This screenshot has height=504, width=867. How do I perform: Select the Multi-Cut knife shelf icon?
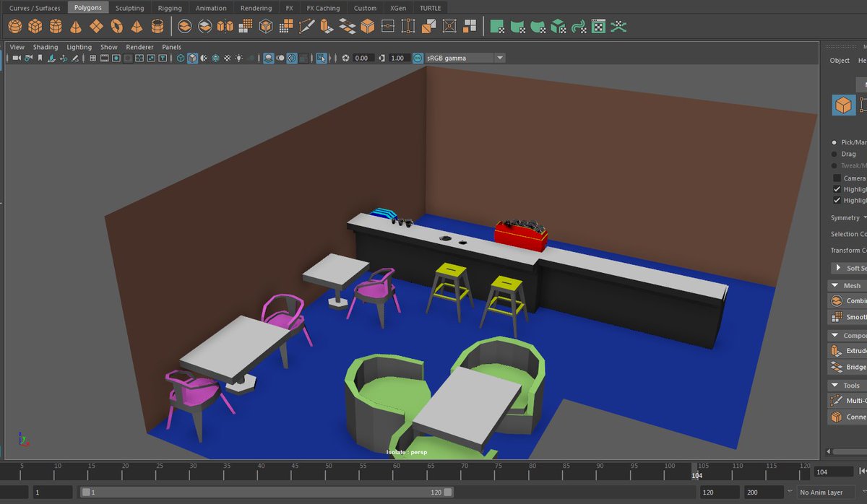coord(306,27)
